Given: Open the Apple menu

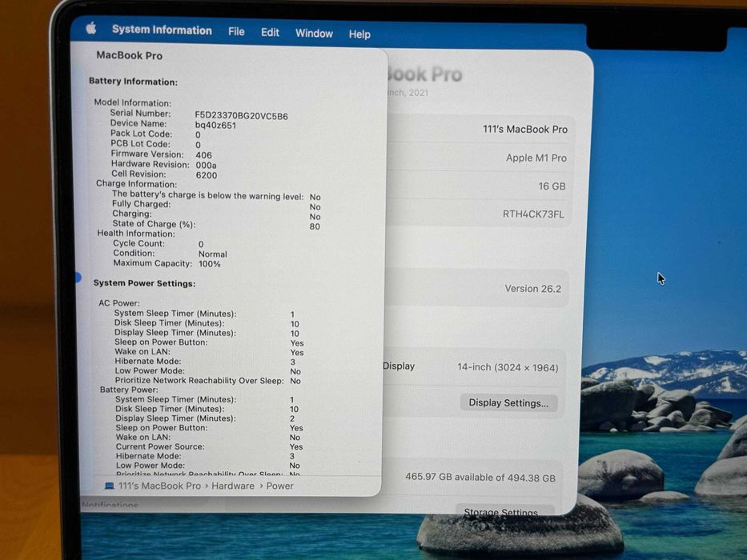Looking at the screenshot, I should click(x=91, y=29).
